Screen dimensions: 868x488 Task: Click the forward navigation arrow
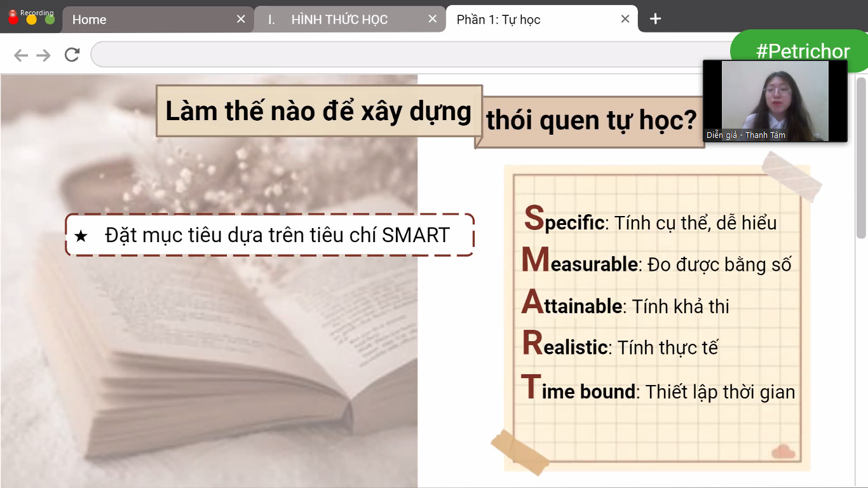pos(43,55)
